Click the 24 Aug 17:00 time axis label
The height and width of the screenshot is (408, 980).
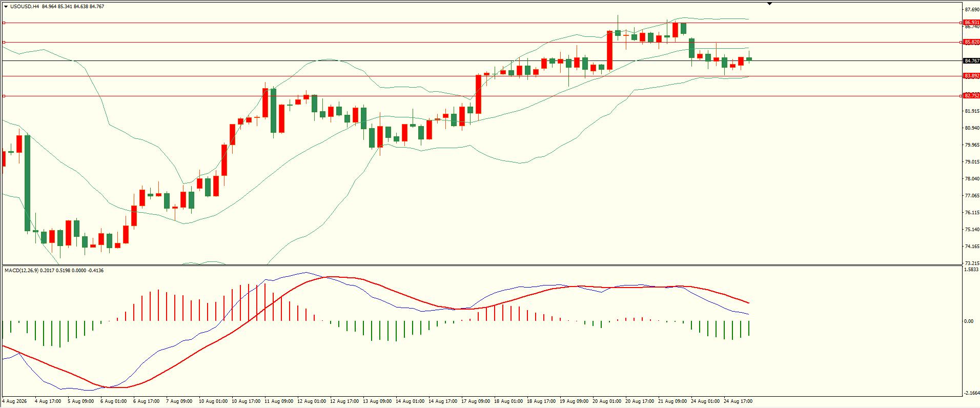pos(738,401)
